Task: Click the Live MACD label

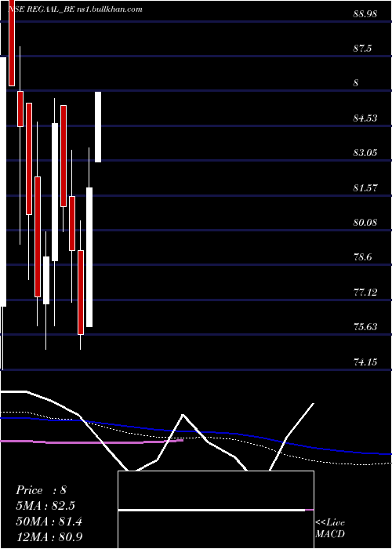Action: pos(330,529)
